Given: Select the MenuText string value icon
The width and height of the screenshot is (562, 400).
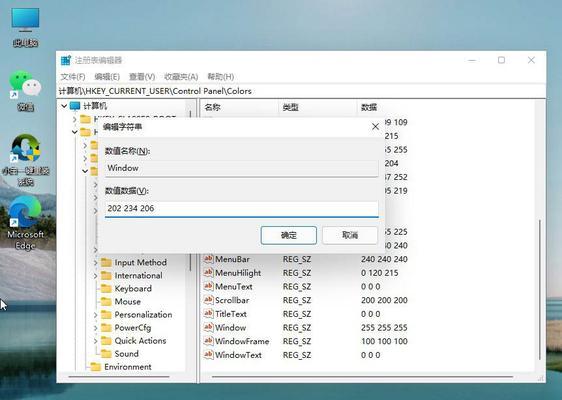Looking at the screenshot, I should [x=208, y=286].
